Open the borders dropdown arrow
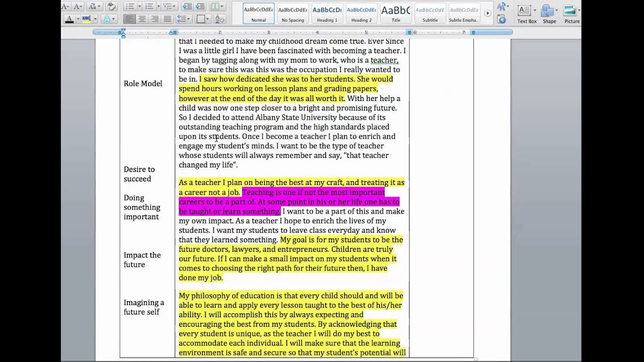The width and height of the screenshot is (644, 362). coord(209,20)
